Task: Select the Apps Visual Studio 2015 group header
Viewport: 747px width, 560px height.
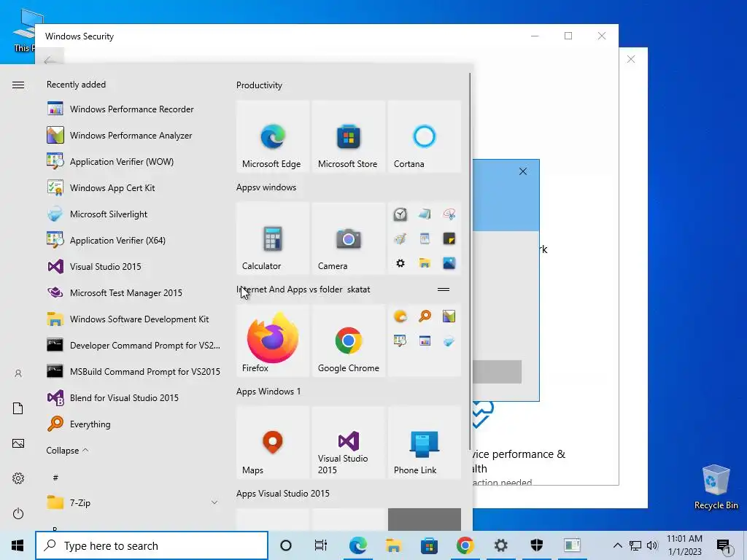Action: tap(283, 494)
